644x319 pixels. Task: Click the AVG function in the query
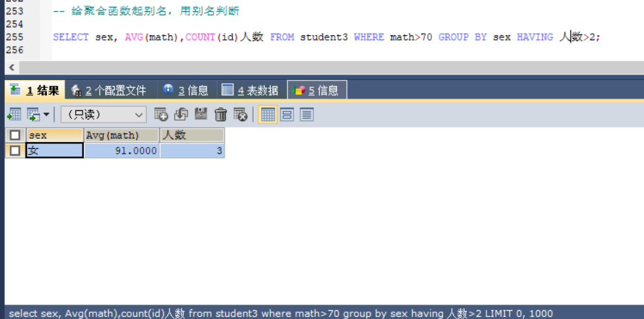(x=134, y=37)
